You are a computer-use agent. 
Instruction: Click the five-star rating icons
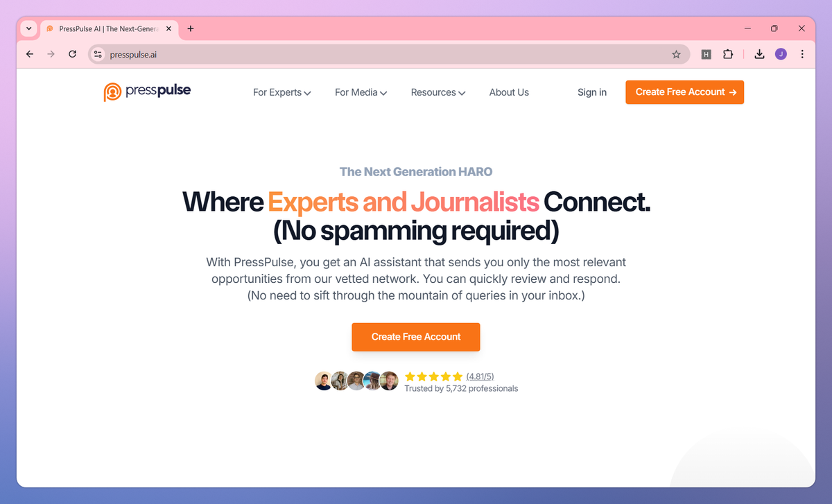[x=433, y=376]
